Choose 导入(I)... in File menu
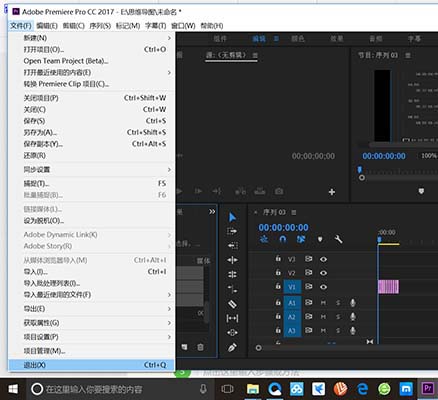The height and width of the screenshot is (400, 438). pyautogui.click(x=92, y=272)
